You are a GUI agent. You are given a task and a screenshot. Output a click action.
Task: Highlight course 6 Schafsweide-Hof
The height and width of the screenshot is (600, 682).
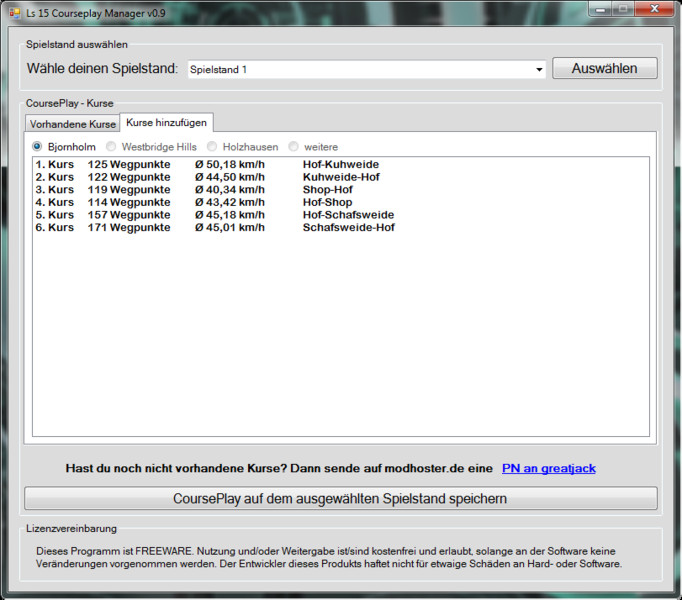215,228
